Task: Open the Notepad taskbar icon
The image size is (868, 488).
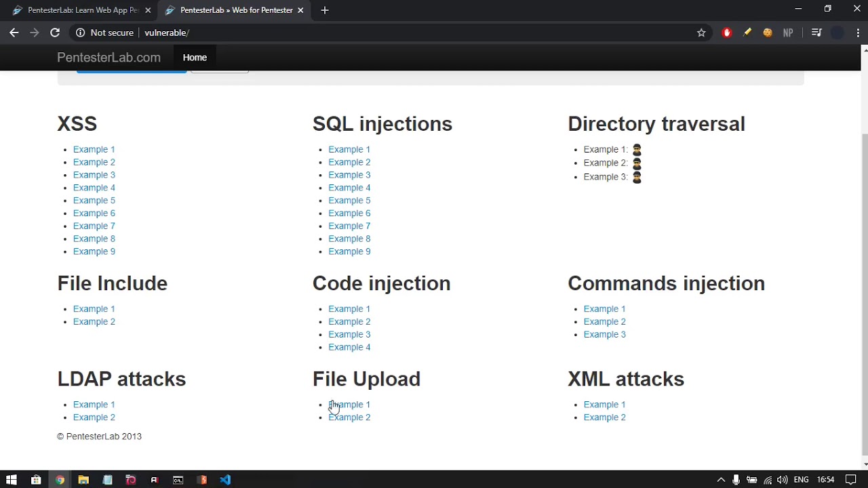Action: click(107, 480)
